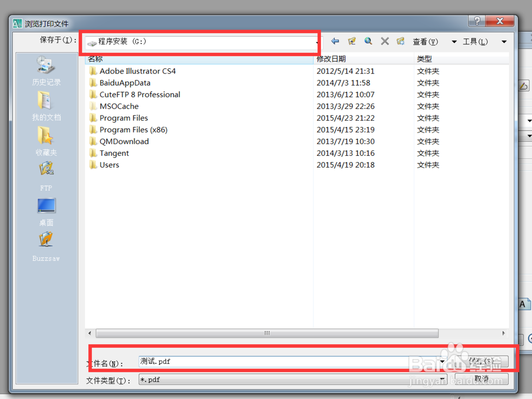The height and width of the screenshot is (399, 532).
Task: Click date 2013/3/29 22:26 cell
Action: [x=345, y=106]
